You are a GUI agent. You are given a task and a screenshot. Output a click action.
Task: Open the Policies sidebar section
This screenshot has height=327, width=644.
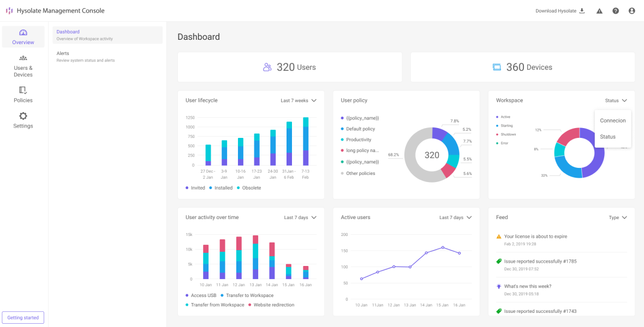pos(23,94)
